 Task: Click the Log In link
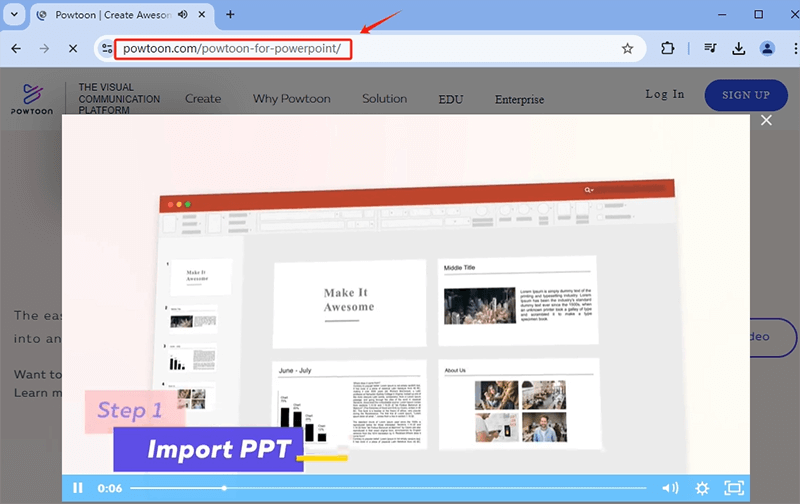[x=664, y=94]
